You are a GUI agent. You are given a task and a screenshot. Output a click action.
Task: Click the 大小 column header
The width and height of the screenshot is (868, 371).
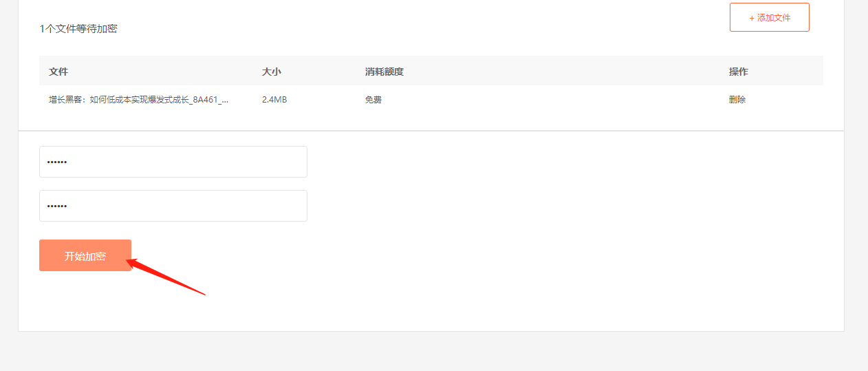[x=272, y=72]
